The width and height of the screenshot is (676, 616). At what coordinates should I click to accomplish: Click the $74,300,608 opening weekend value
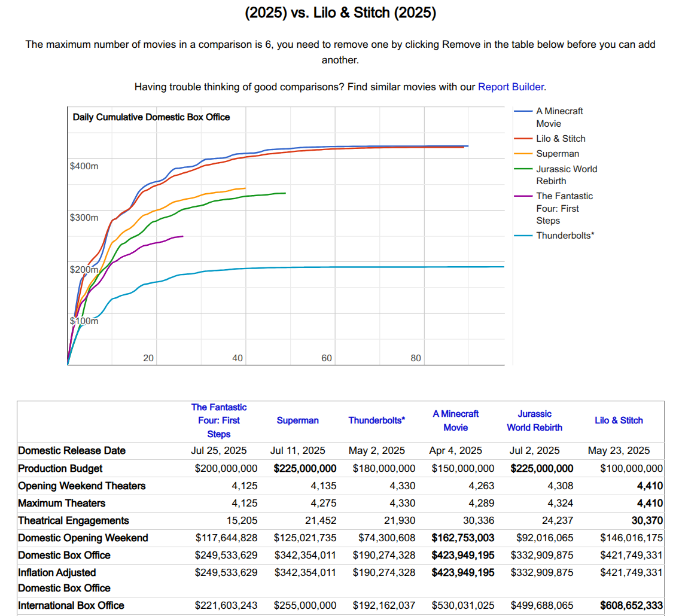pos(386,538)
